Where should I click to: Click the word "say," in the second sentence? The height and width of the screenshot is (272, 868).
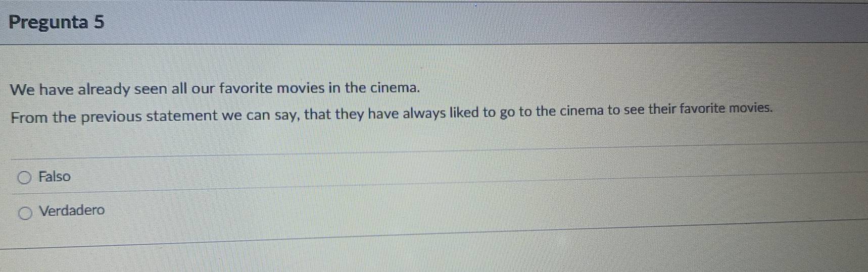pyautogui.click(x=287, y=115)
